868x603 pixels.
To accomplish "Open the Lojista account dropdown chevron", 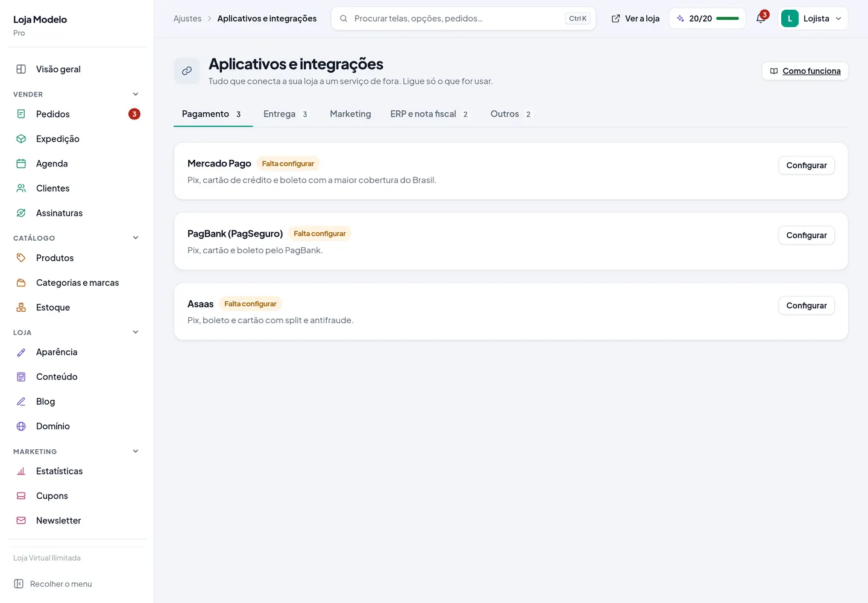I will click(x=838, y=19).
